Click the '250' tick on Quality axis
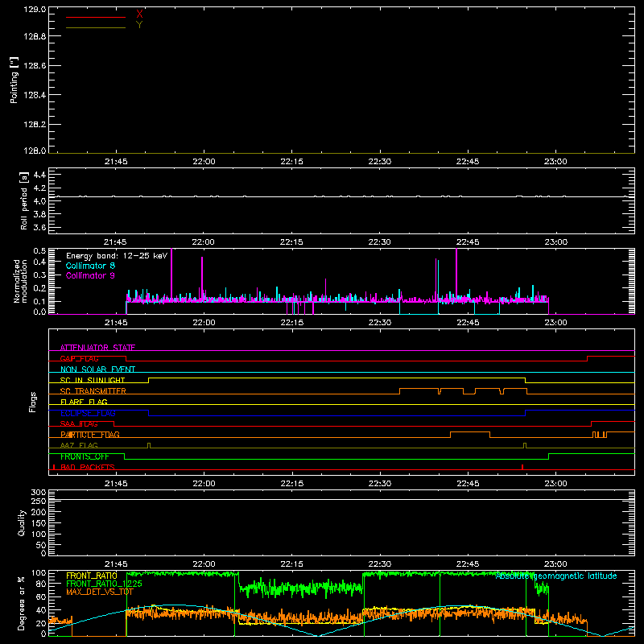The height and width of the screenshot is (644, 644). tap(39, 501)
